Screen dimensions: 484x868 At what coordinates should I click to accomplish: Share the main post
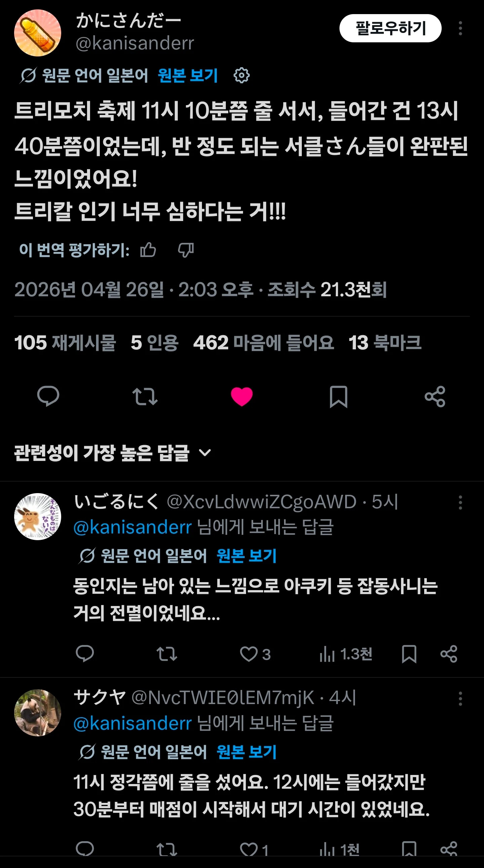click(435, 396)
